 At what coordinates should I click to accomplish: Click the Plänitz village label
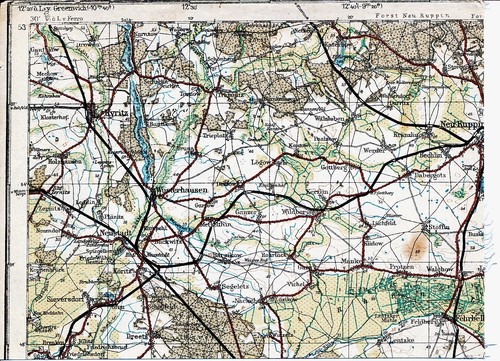[x=114, y=217]
